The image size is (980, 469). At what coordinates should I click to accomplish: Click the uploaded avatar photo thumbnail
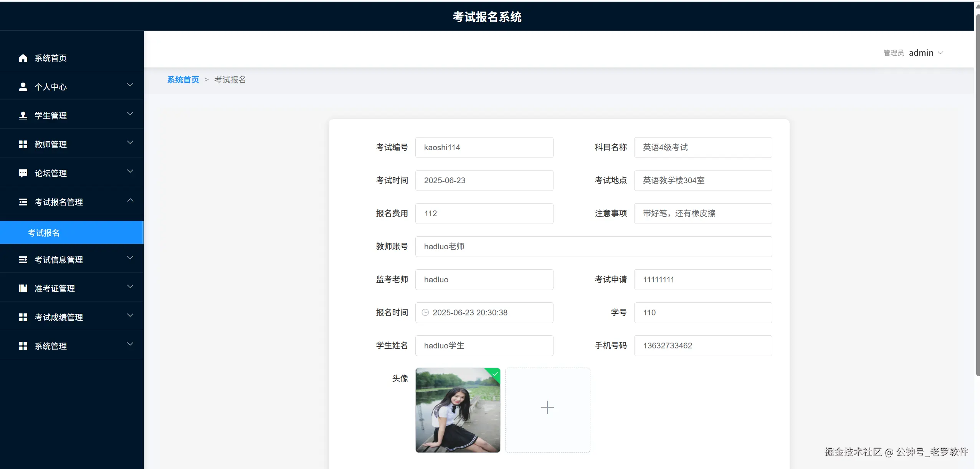pos(458,410)
